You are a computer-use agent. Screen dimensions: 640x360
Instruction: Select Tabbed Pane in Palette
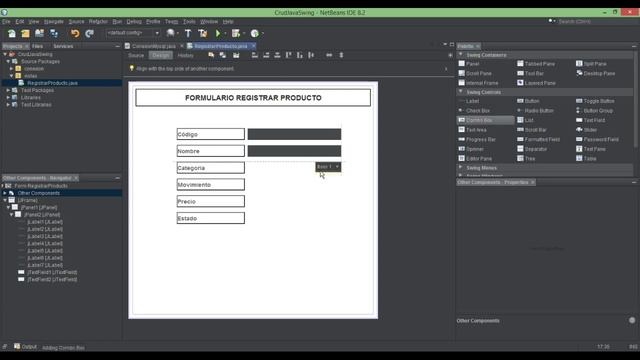point(536,64)
